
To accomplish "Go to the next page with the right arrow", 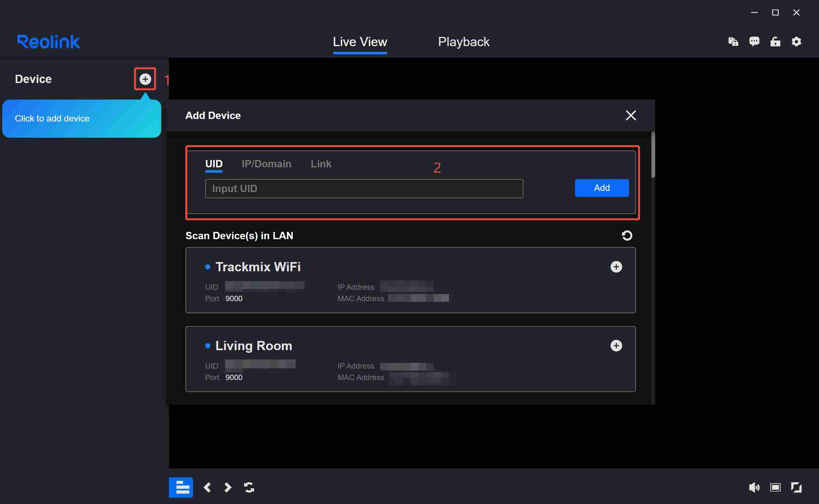I will (228, 487).
